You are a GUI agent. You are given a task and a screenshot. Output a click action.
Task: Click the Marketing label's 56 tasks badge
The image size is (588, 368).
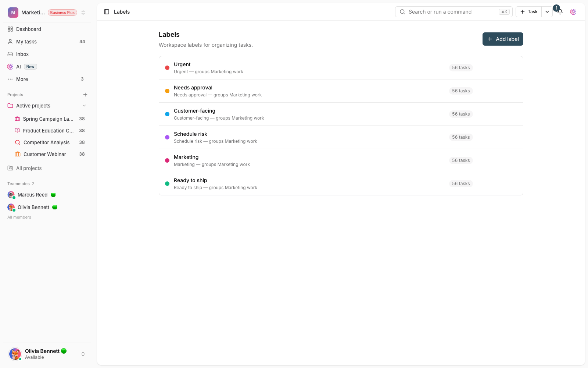461,160
